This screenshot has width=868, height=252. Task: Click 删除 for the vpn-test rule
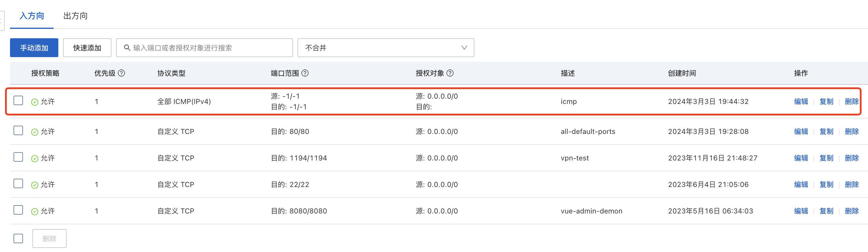pyautogui.click(x=852, y=158)
